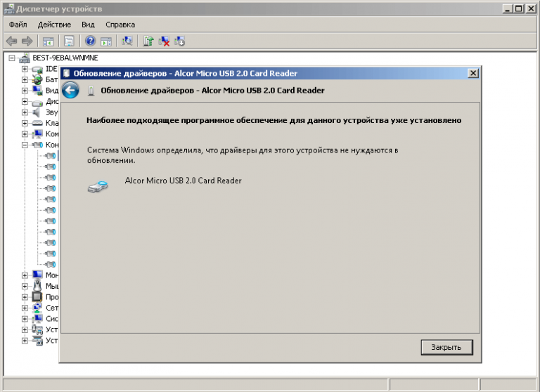Click the Update driver toolbar icon
The image size is (540, 392).
click(x=148, y=41)
